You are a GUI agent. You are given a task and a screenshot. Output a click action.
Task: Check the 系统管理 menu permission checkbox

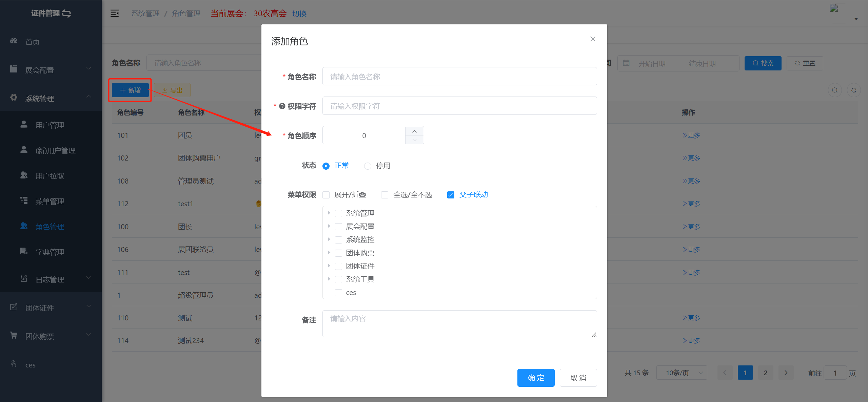tap(338, 213)
